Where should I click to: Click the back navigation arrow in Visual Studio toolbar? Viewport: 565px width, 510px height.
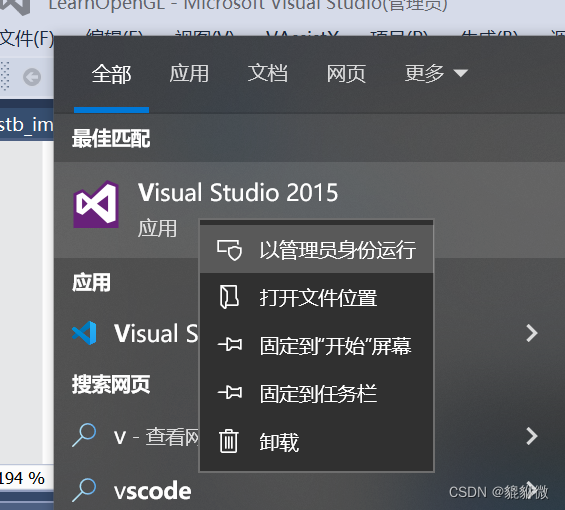tap(32, 77)
